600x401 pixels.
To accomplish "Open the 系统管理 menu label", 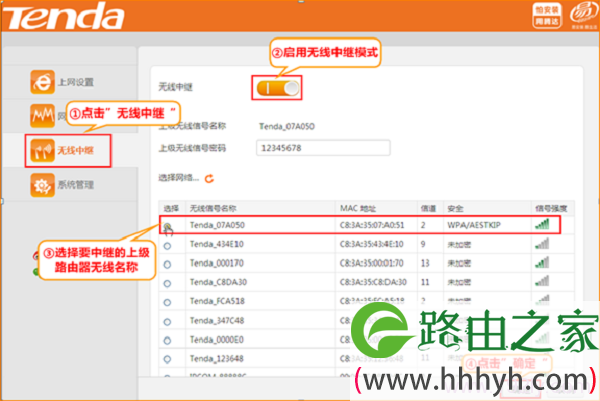I will [76, 185].
